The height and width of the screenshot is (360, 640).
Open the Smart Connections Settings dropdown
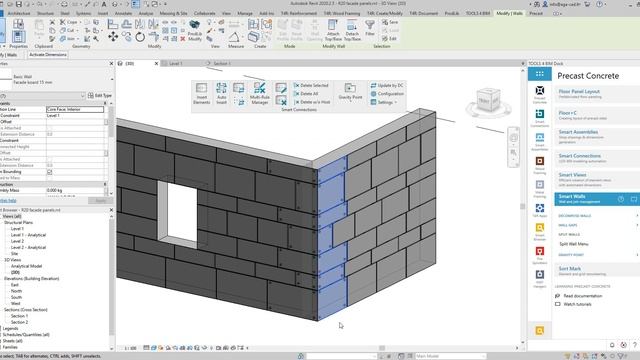[384, 102]
